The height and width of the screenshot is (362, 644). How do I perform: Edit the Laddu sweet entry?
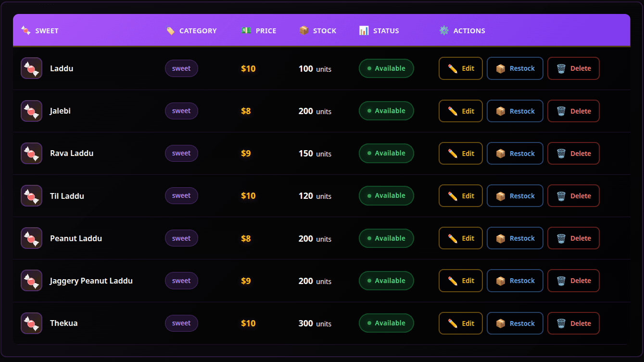coord(460,68)
